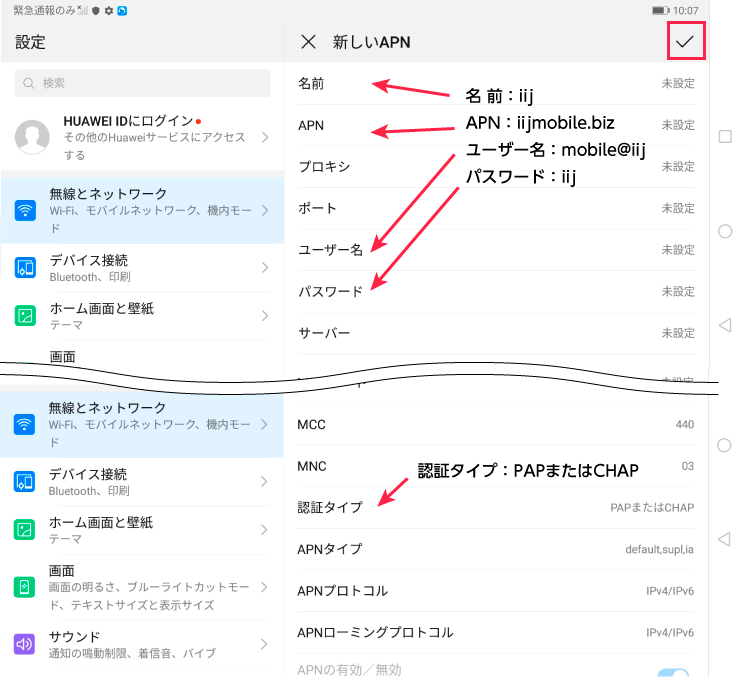Tap the shield icon in status bar
The image size is (740, 677).
click(96, 10)
